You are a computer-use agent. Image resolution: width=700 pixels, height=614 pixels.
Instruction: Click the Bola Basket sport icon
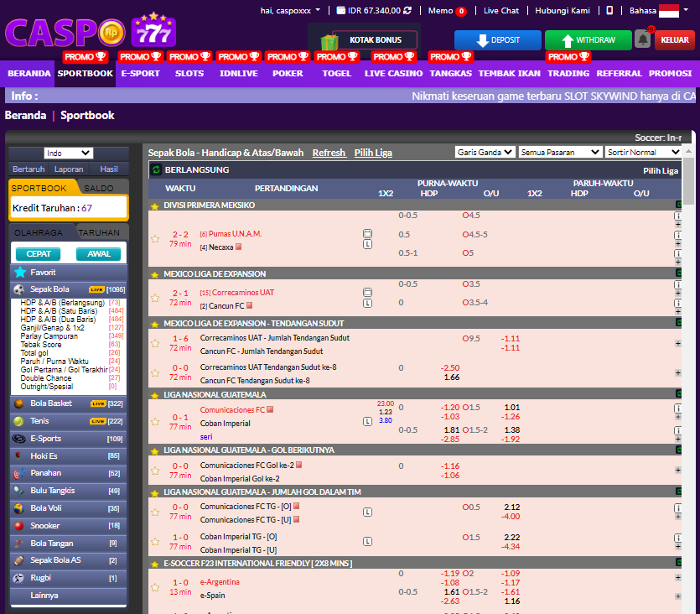18,403
